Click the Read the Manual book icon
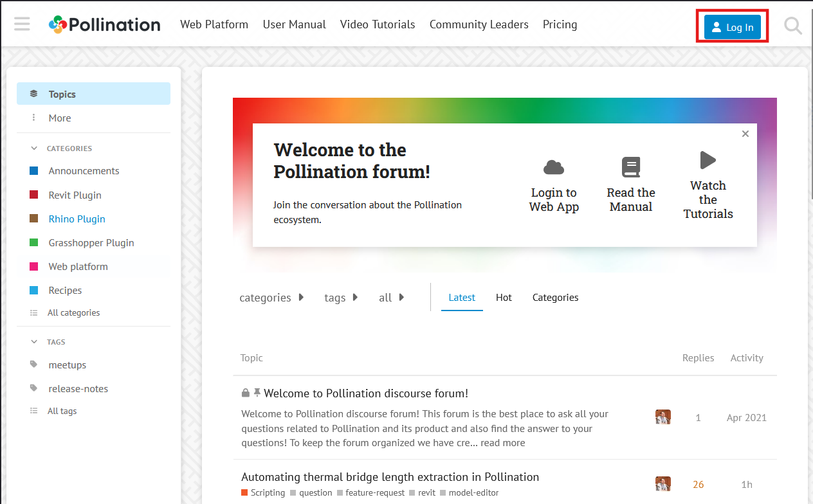The width and height of the screenshot is (813, 504). (x=630, y=168)
